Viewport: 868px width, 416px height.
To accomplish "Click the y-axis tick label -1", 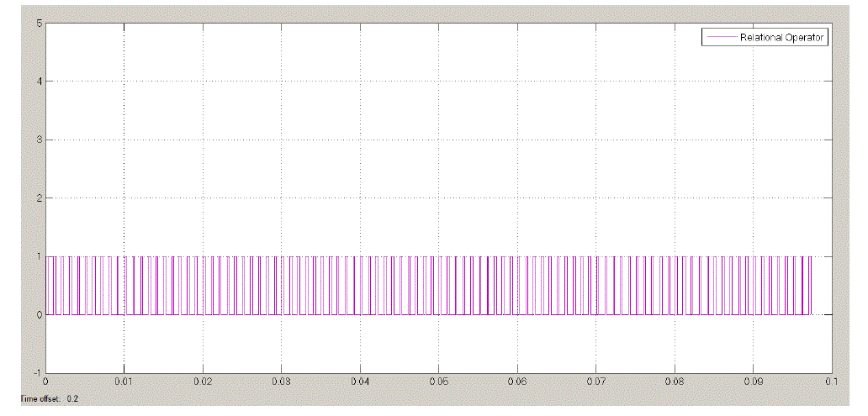I will point(37,372).
